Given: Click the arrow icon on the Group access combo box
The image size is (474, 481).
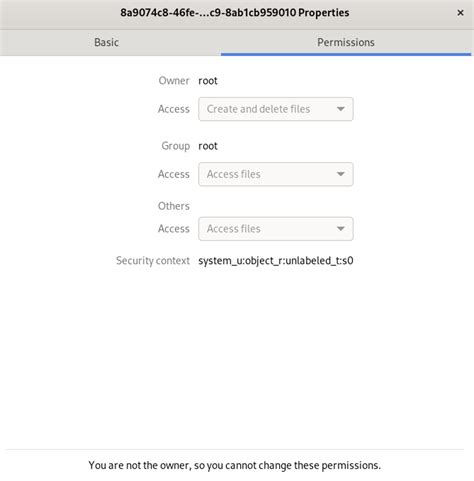Looking at the screenshot, I should [x=340, y=174].
